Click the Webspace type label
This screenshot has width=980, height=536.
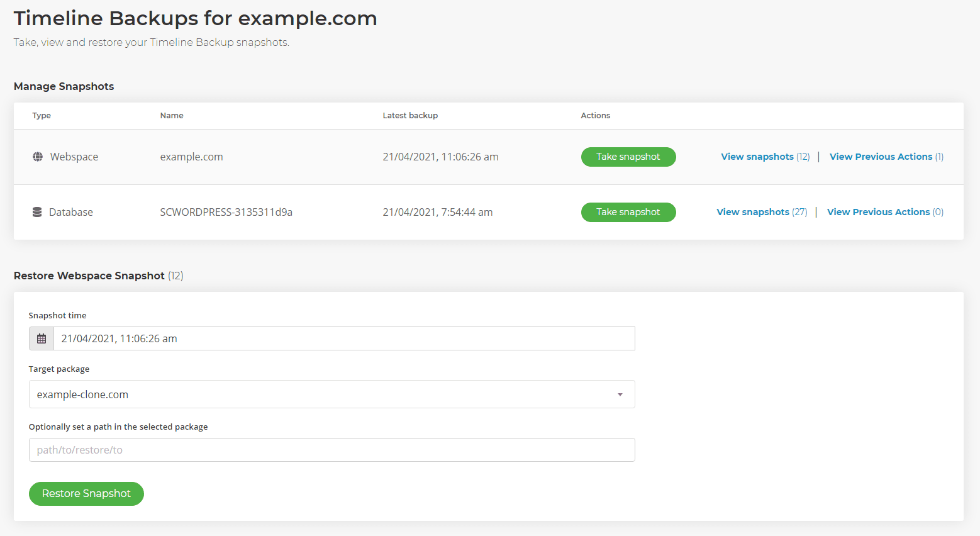point(74,157)
